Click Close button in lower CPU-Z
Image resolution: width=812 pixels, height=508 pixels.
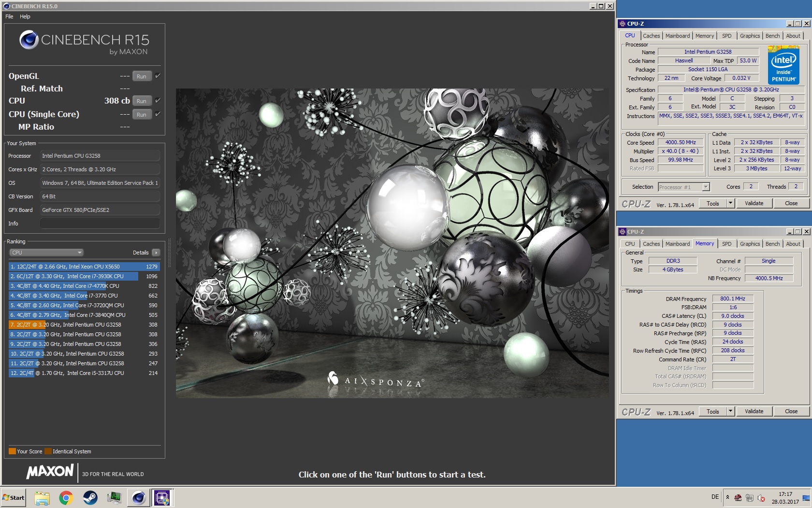pyautogui.click(x=791, y=412)
